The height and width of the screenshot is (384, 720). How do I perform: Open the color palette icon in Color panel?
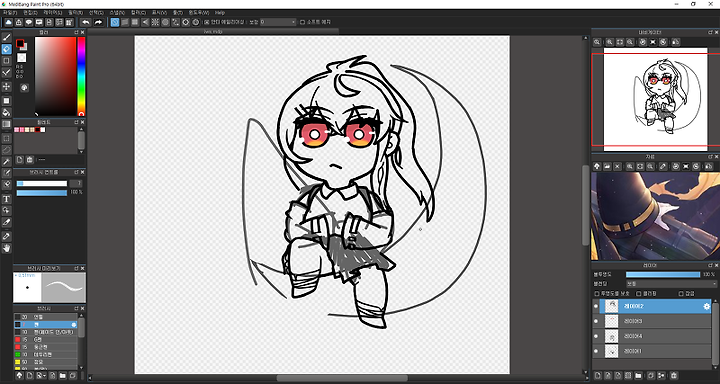24,87
